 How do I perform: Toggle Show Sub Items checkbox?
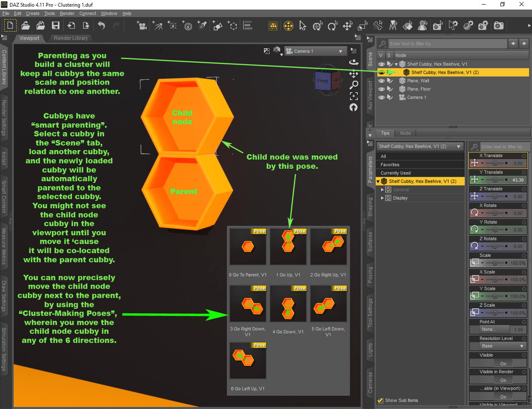point(380,401)
